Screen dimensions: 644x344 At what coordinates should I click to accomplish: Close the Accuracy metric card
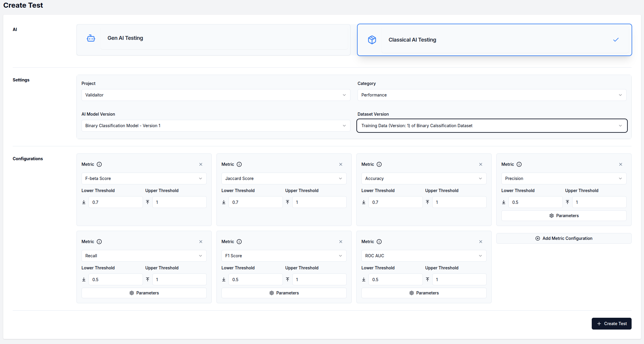pyautogui.click(x=480, y=164)
